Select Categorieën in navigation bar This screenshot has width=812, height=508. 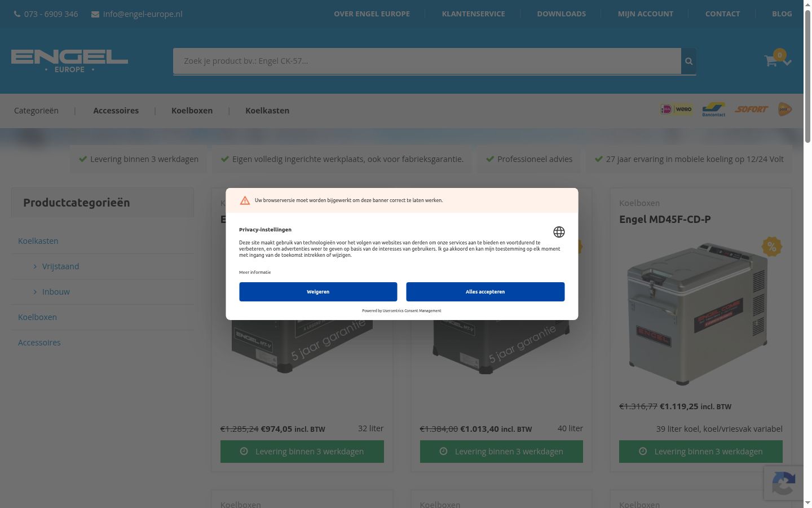pos(36,111)
